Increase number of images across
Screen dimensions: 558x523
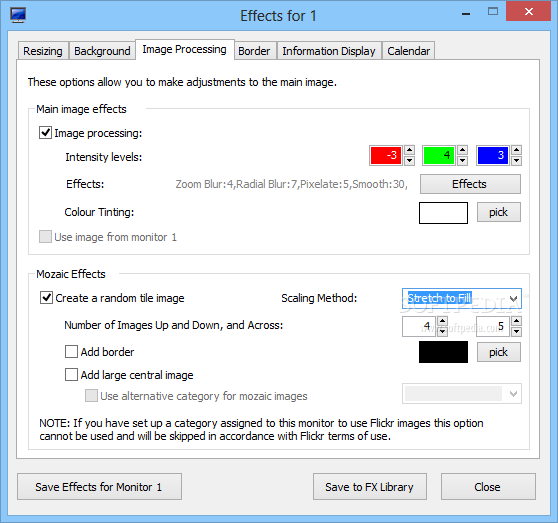516,321
